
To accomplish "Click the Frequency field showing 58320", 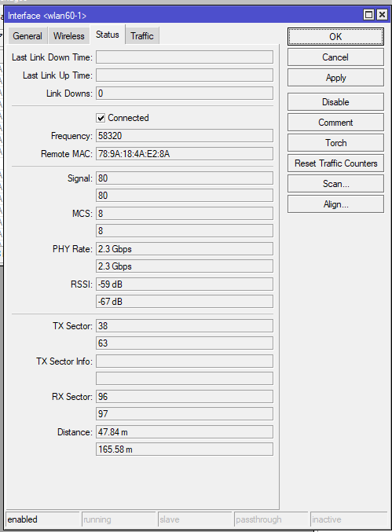I will tap(185, 136).
